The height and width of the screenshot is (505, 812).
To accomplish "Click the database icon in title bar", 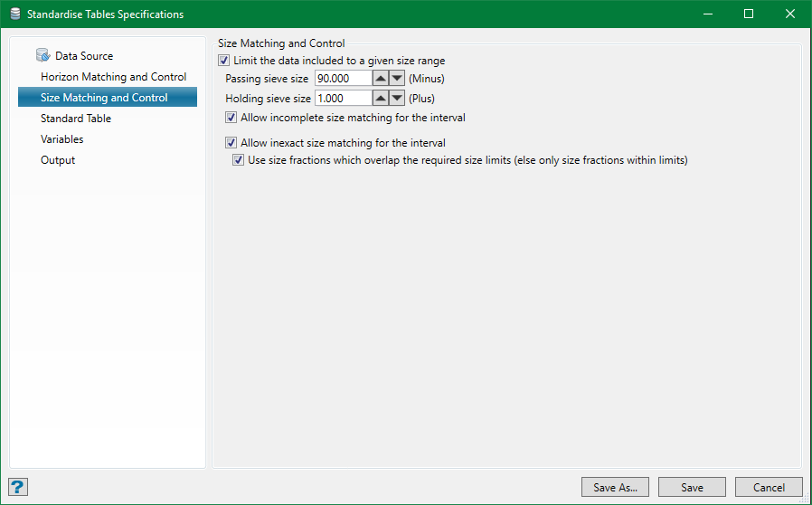I will [x=15, y=14].
